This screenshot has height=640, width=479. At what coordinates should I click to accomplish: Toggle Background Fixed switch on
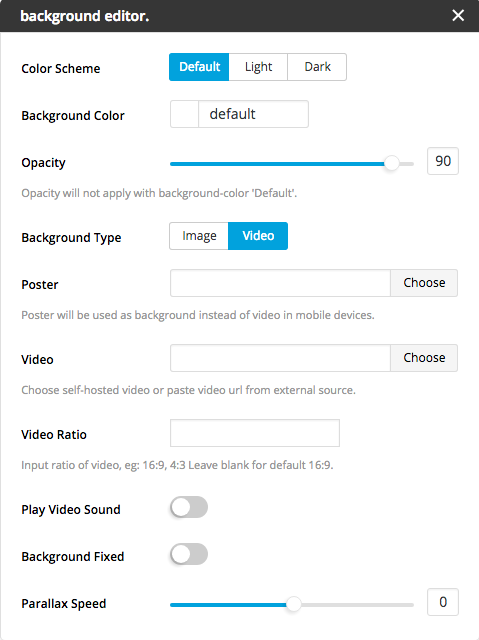pos(189,555)
